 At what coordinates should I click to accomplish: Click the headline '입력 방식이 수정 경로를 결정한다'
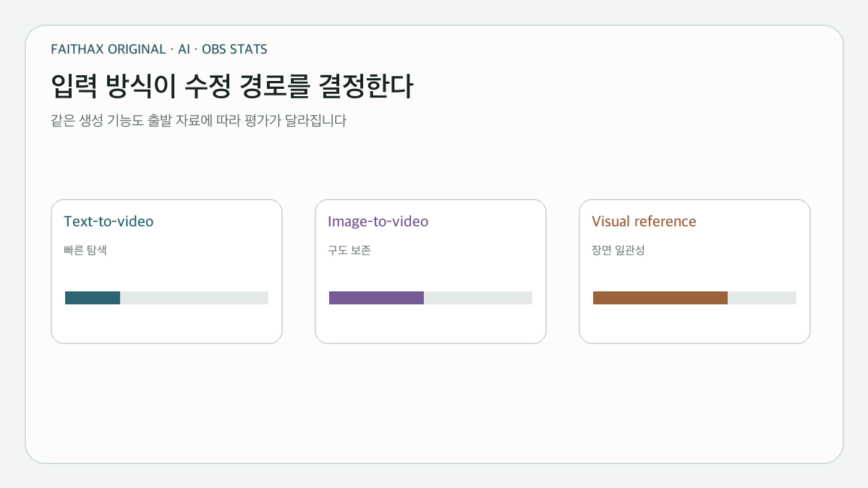232,87
